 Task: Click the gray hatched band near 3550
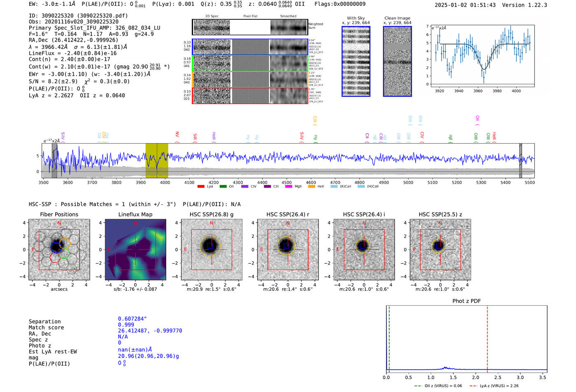coord(54,161)
